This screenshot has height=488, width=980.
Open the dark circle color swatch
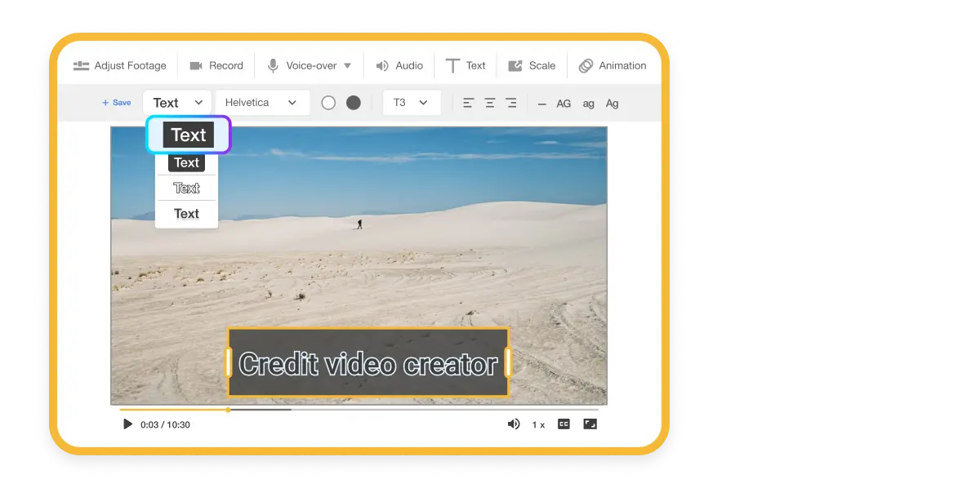tap(352, 102)
